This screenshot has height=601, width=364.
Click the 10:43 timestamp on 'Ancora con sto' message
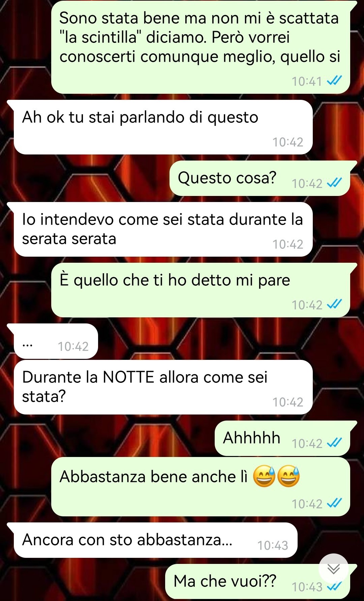(273, 545)
